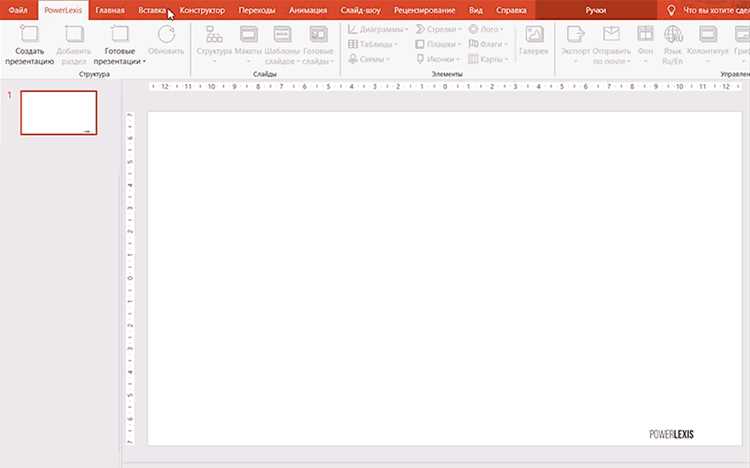Open the Конструктор tab
Screen dimensions: 750x468
click(x=202, y=10)
